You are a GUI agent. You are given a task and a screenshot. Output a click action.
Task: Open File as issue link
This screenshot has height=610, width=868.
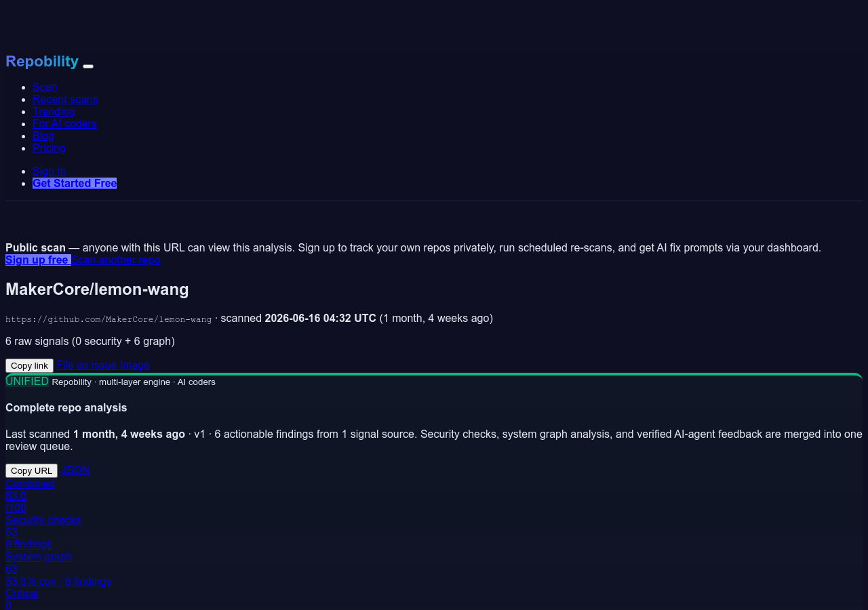87,365
